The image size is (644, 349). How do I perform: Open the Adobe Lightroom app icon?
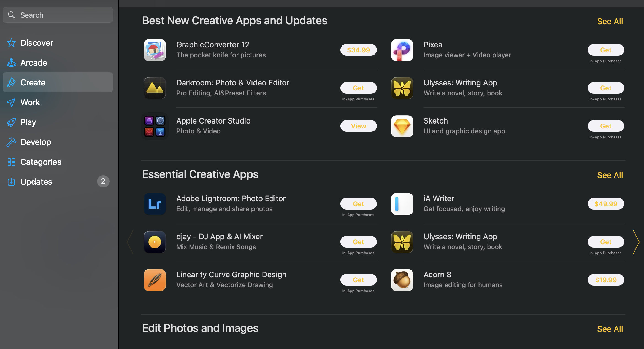tap(155, 204)
